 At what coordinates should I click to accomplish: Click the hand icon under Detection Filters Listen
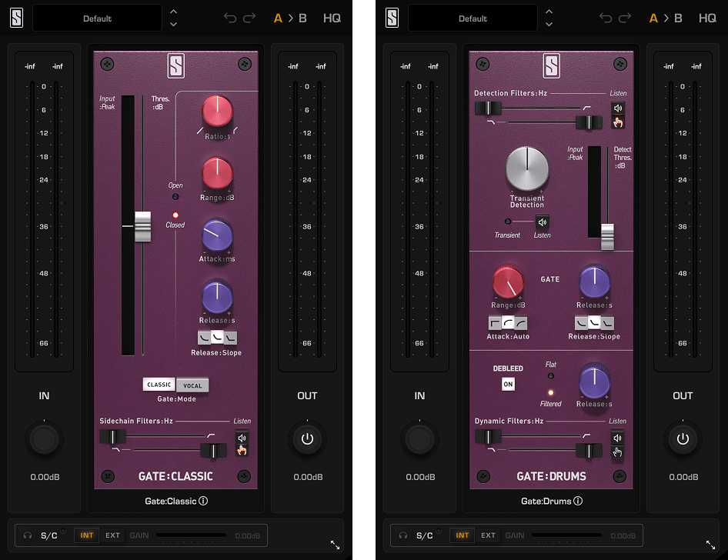618,122
